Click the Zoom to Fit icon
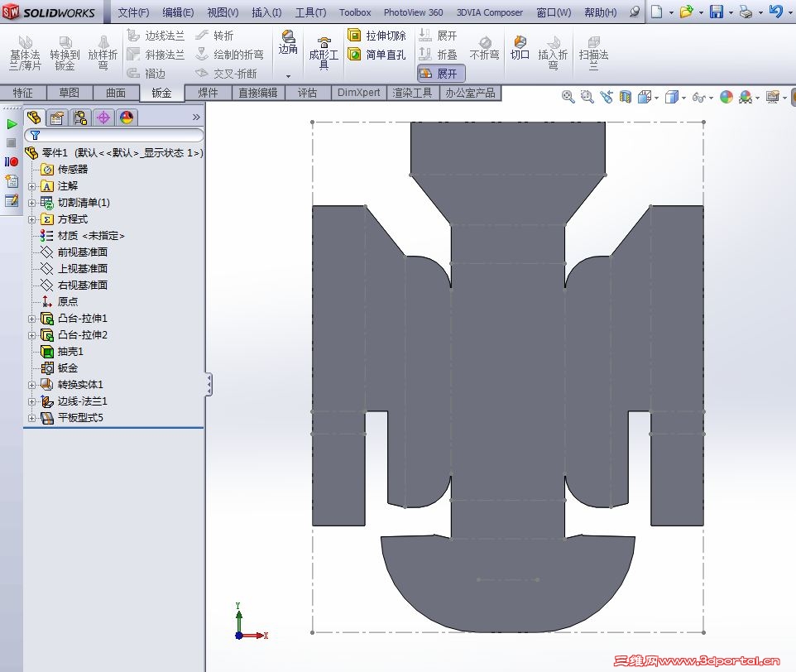Screen dimensions: 796x672 [x=568, y=97]
